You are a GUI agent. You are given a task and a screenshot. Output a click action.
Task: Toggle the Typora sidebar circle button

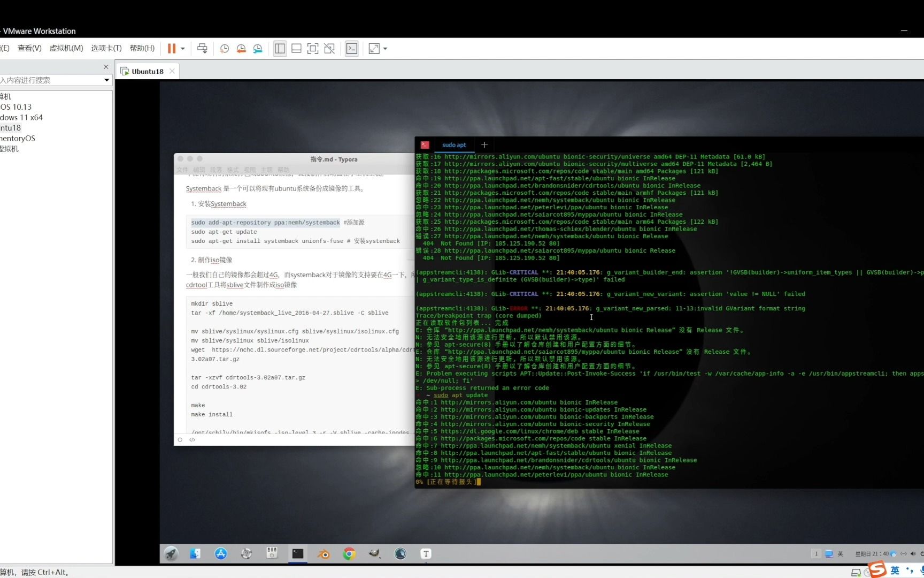coord(180,440)
